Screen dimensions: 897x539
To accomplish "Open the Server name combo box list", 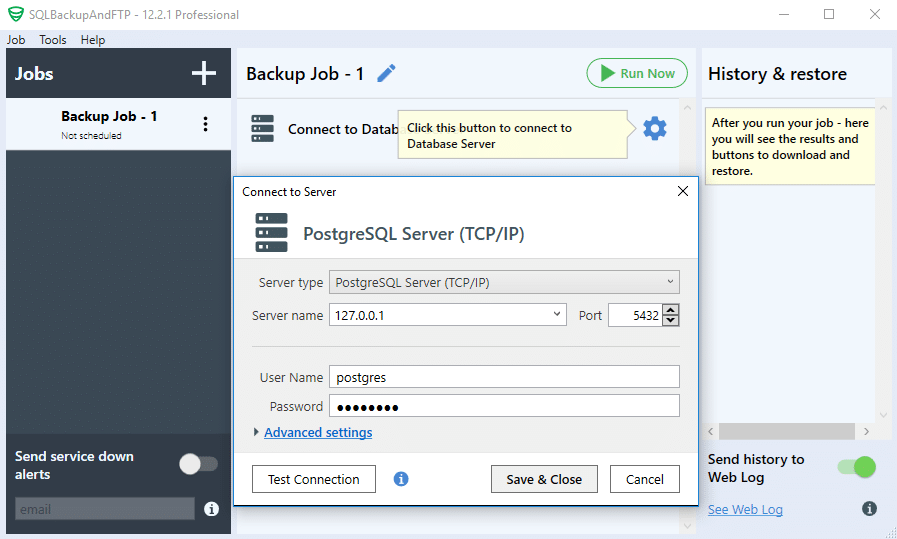I will click(557, 314).
